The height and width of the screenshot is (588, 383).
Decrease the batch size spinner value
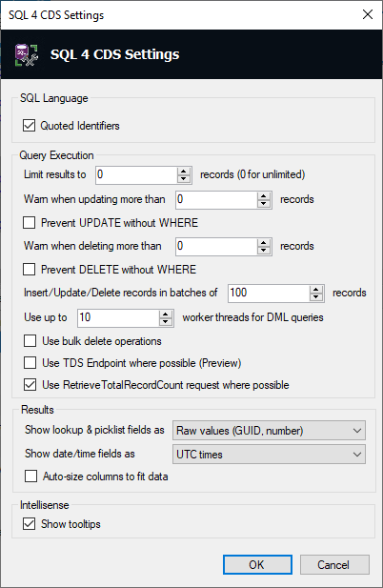click(316, 297)
